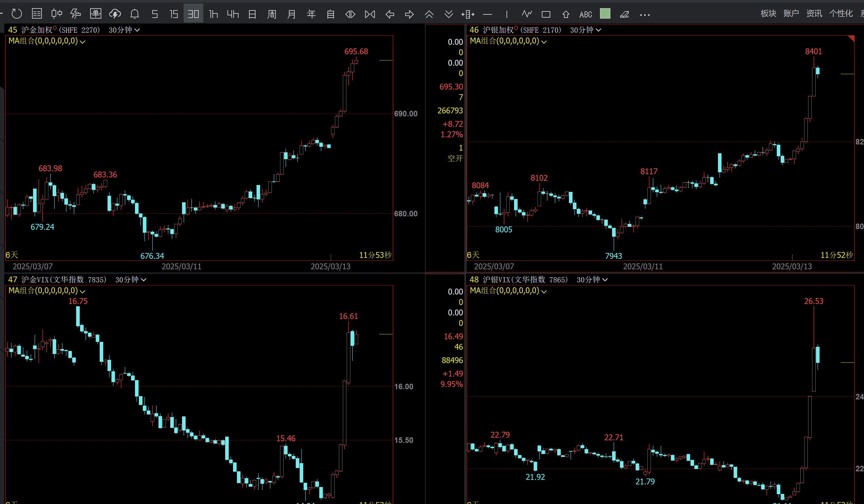This screenshot has height=504, width=864.
Task: Switch to the 1h period
Action: click(213, 14)
